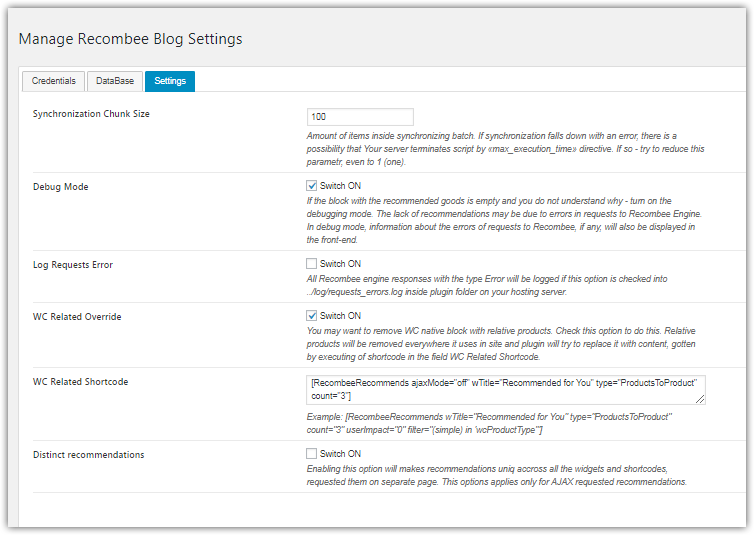Click the Distinct recommendations row label
Screen dimensions: 754x535
tap(88, 455)
